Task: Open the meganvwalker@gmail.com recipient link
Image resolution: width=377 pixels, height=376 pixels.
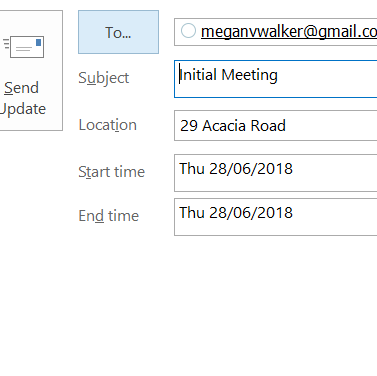Action: point(289,32)
